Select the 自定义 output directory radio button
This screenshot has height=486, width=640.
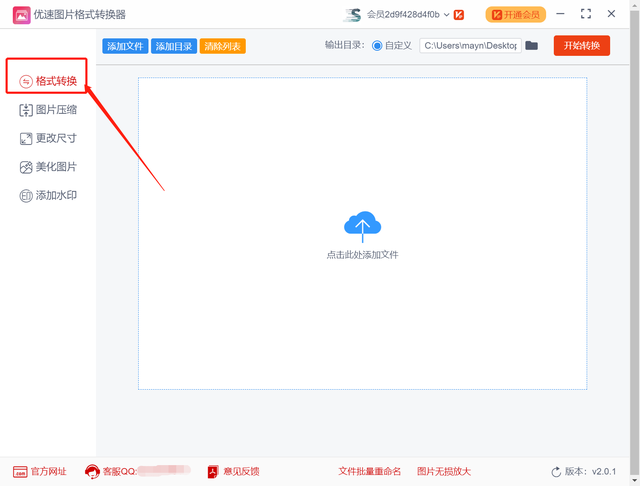click(x=377, y=46)
